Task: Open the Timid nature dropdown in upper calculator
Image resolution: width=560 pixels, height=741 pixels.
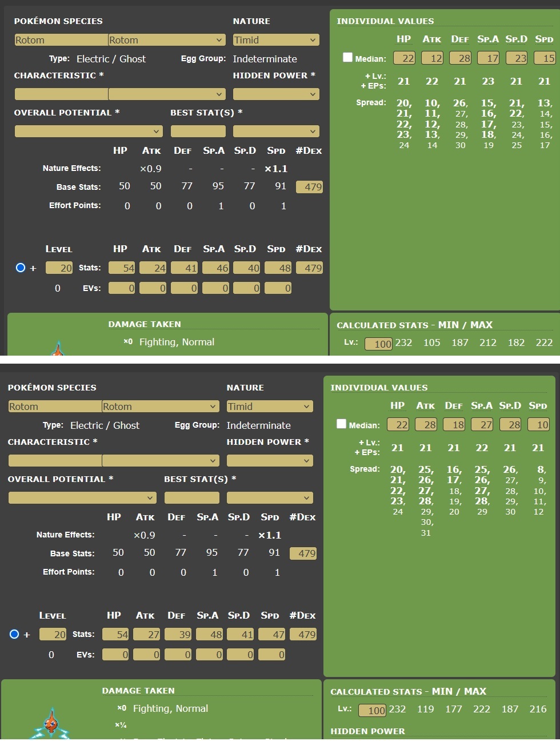Action: point(276,40)
